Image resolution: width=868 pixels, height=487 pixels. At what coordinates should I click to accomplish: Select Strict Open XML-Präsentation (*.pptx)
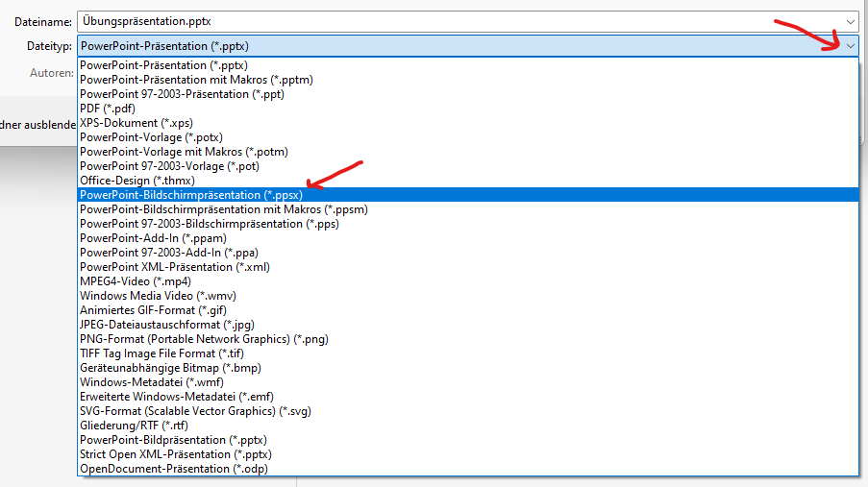click(176, 454)
